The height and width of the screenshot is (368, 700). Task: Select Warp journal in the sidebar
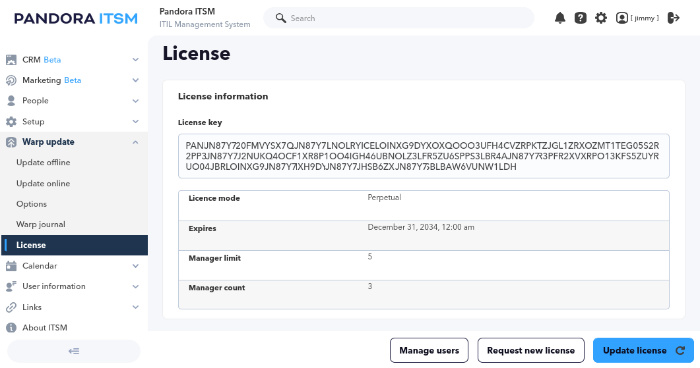point(41,224)
